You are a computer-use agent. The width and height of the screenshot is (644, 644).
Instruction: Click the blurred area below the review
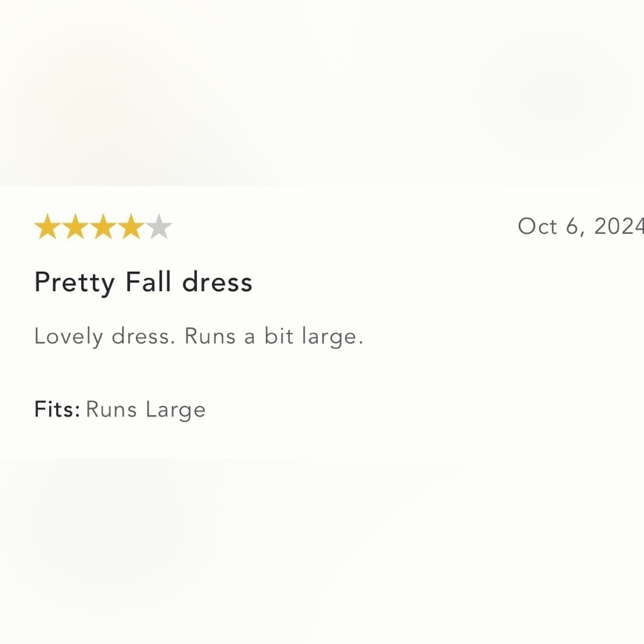322,551
